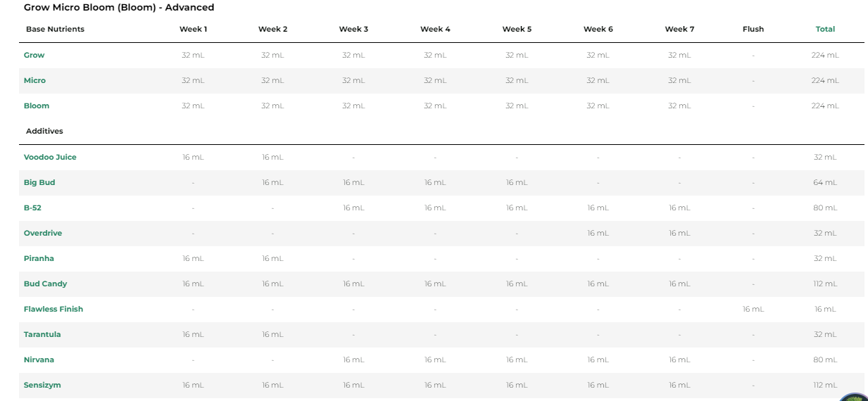Click the Flush column header
This screenshot has width=868, height=401.
click(753, 29)
